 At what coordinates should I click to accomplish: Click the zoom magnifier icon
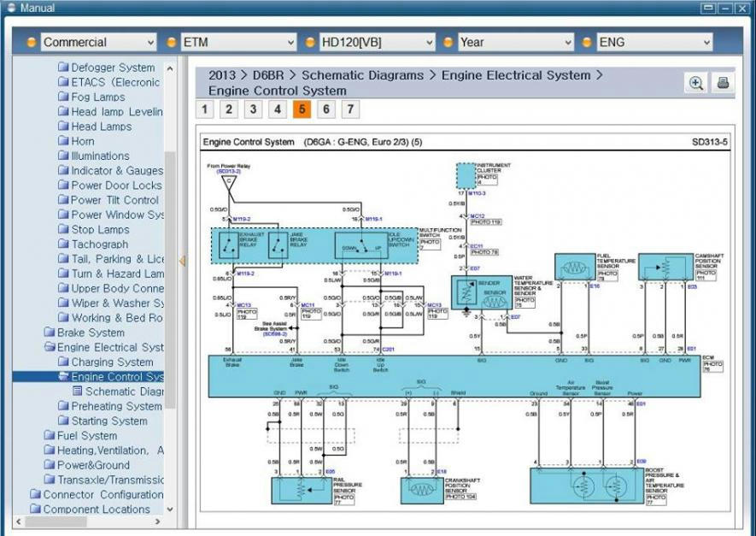[696, 83]
